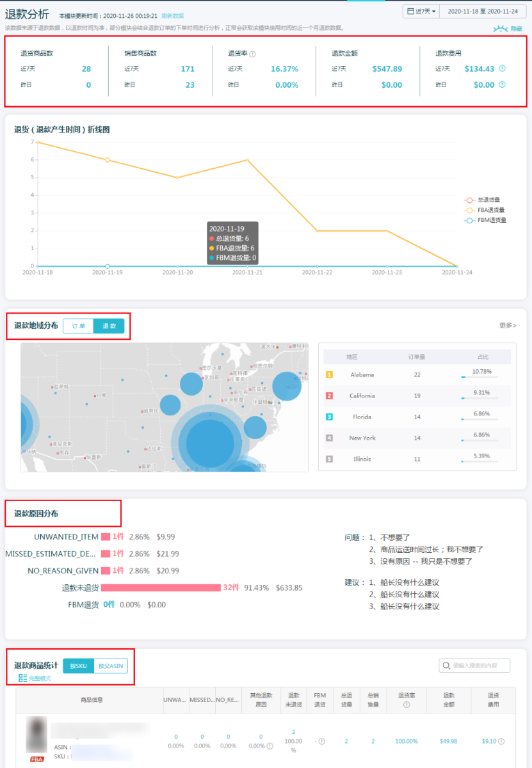Click the 5.39% progress bar for Illinois

[x=480, y=461]
